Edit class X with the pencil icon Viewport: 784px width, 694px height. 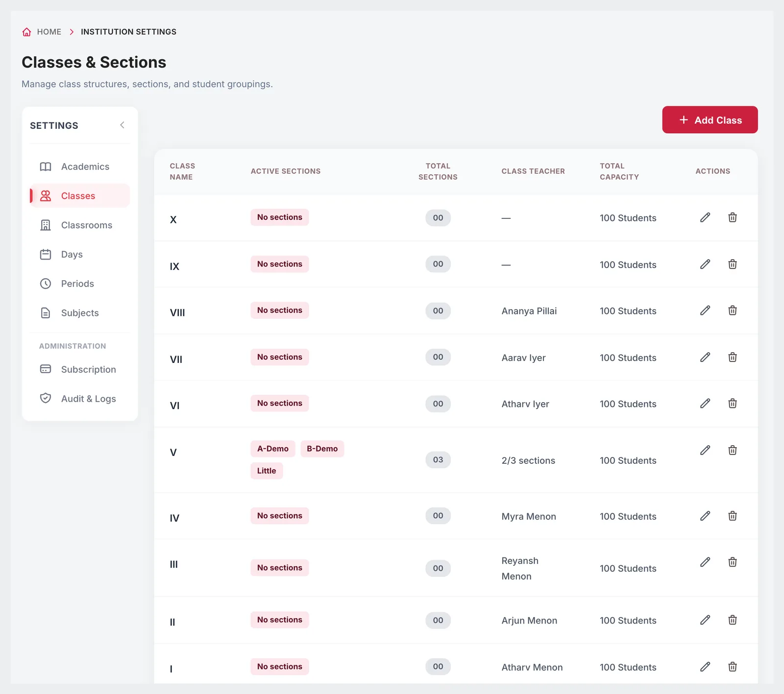705,217
